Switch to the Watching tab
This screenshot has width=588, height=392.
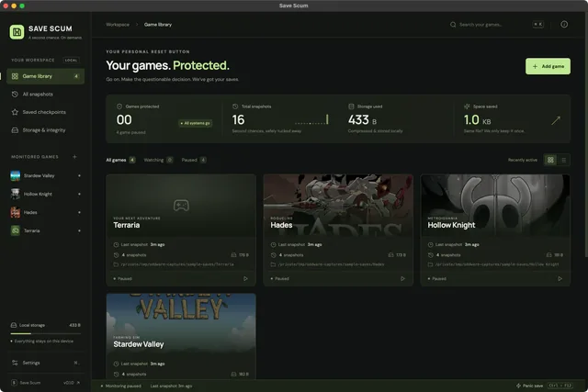coord(158,160)
